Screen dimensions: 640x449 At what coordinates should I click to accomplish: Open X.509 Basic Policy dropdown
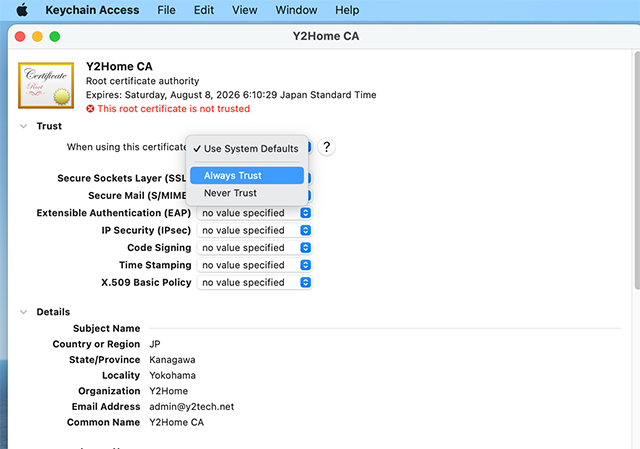tap(254, 282)
